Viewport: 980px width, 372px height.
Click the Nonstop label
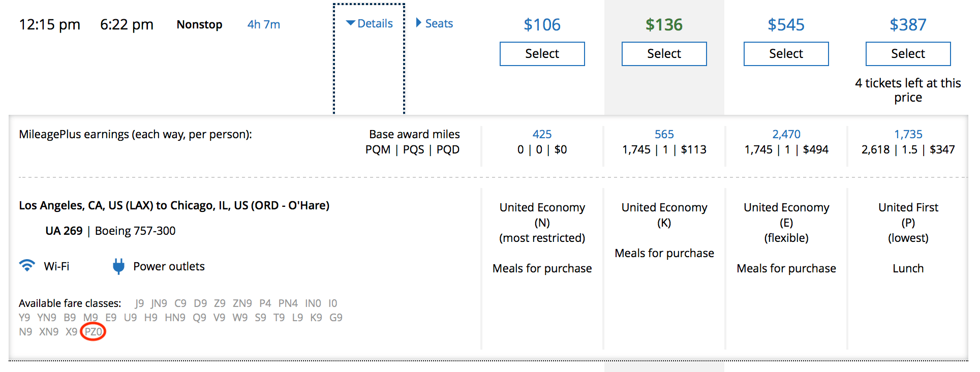[199, 24]
